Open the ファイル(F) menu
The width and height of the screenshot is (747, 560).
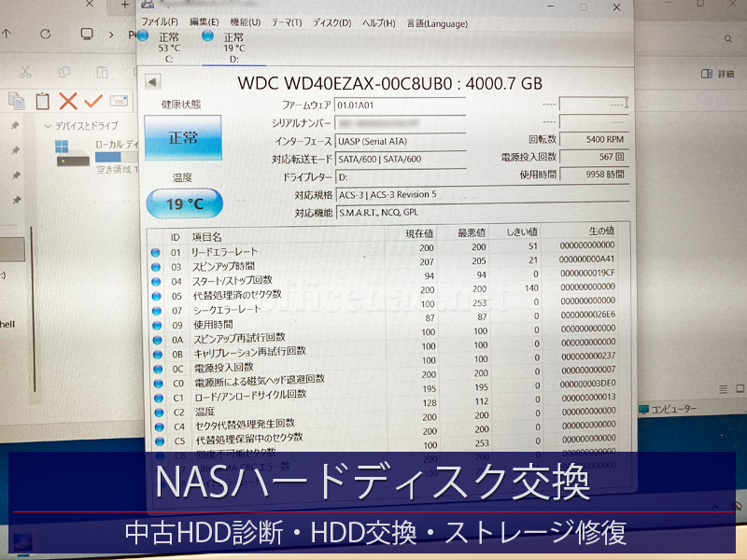(159, 22)
